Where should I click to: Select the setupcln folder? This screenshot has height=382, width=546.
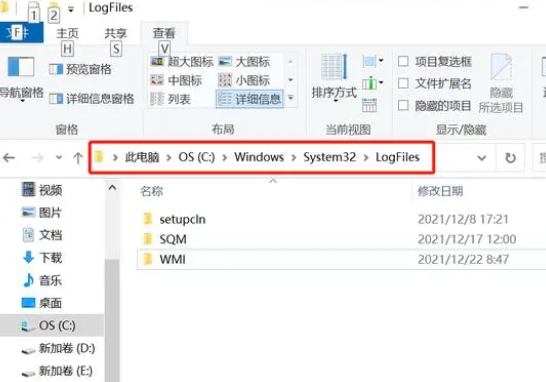point(182,219)
